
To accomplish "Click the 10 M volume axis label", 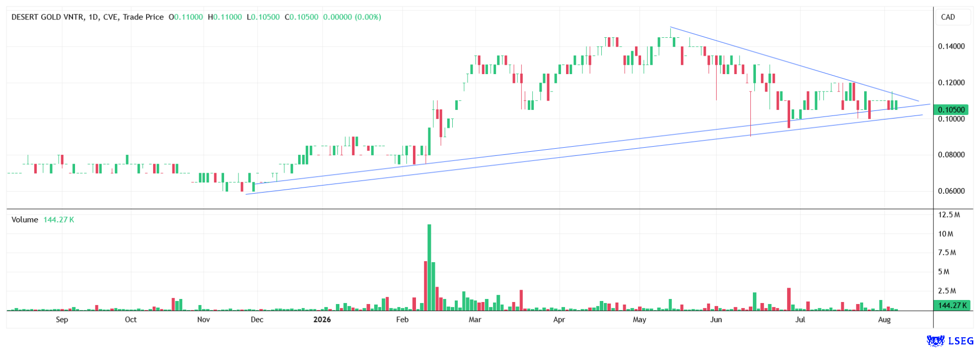I will (946, 234).
